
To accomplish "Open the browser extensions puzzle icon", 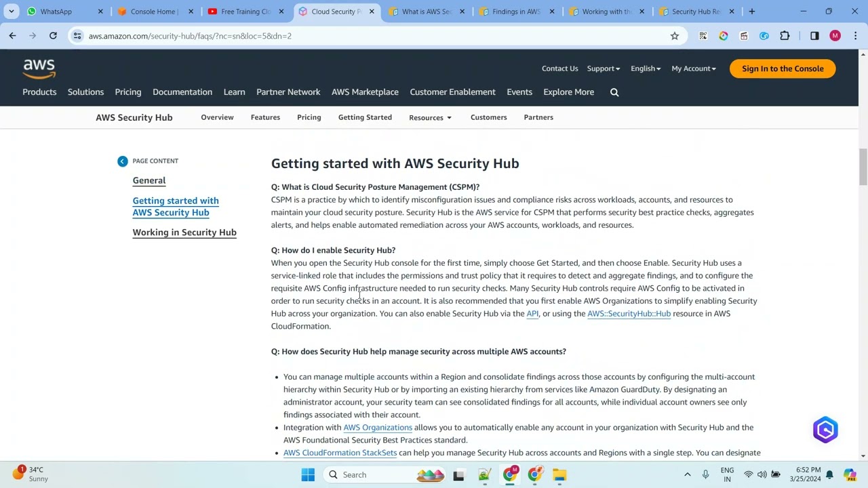I will (x=785, y=36).
